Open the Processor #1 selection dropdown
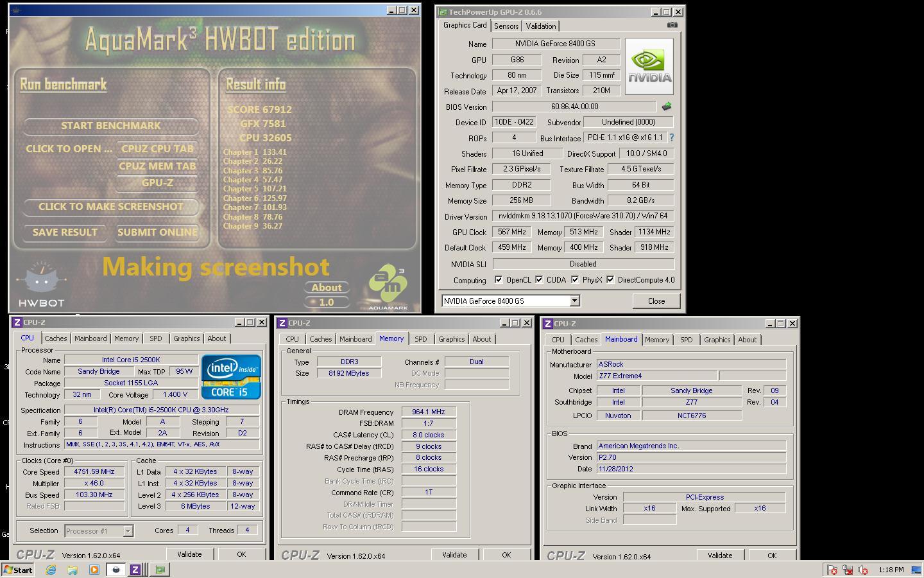The height and width of the screenshot is (578, 924). pos(128,530)
